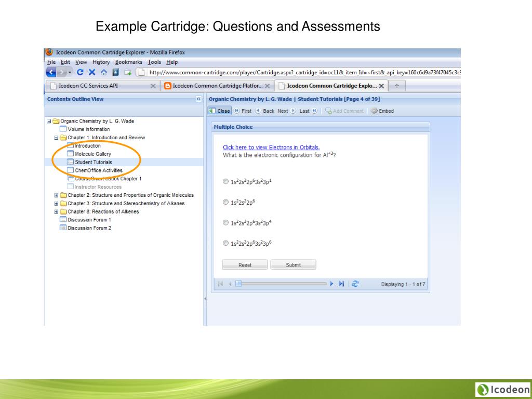Stop loading with the blue X icon
Image resolution: width=532 pixels, height=399 pixels.
point(92,72)
